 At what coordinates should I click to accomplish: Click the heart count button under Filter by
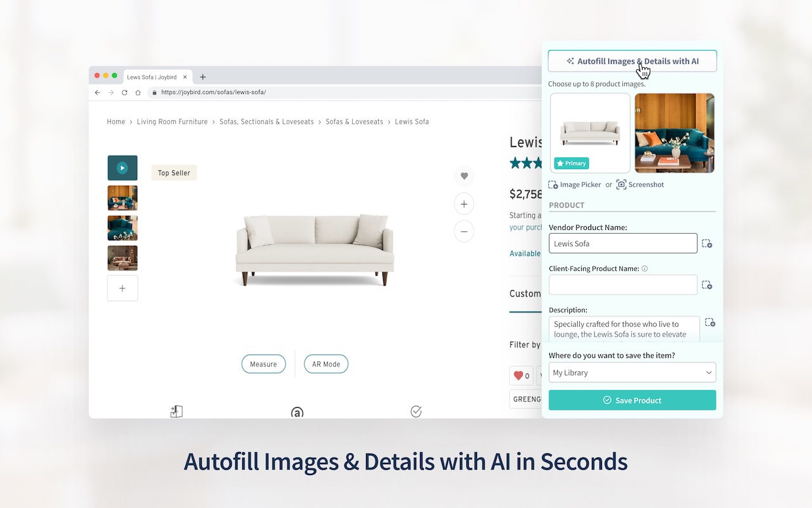pyautogui.click(x=521, y=376)
